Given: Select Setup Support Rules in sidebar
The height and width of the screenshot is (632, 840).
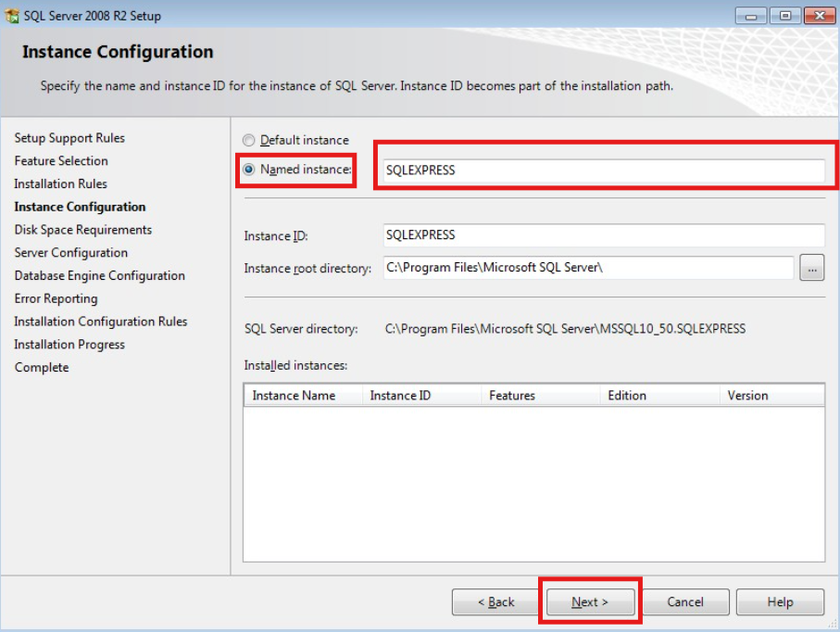Looking at the screenshot, I should [x=69, y=137].
